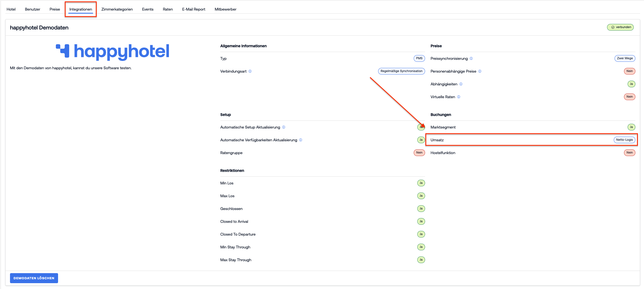Click the Buchungen heading

tap(441, 115)
